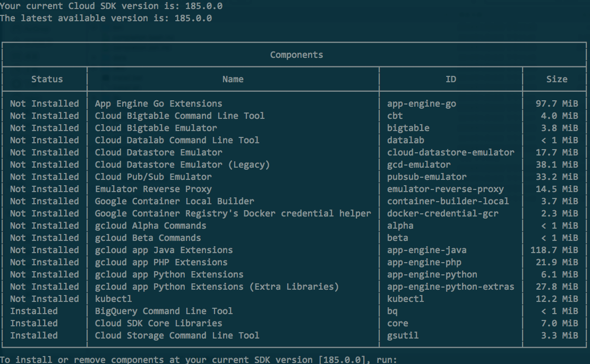
Task: Click the Components table title
Action: pyautogui.click(x=296, y=55)
